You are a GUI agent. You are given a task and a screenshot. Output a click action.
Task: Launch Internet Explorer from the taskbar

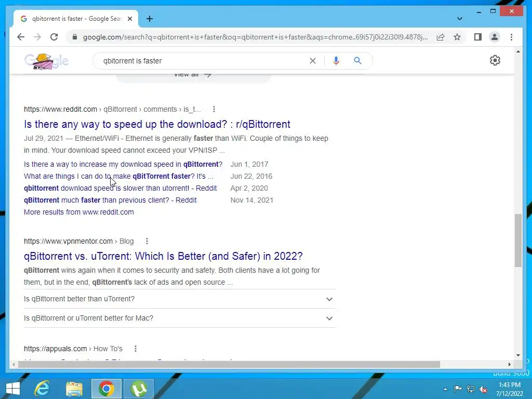tap(42, 389)
